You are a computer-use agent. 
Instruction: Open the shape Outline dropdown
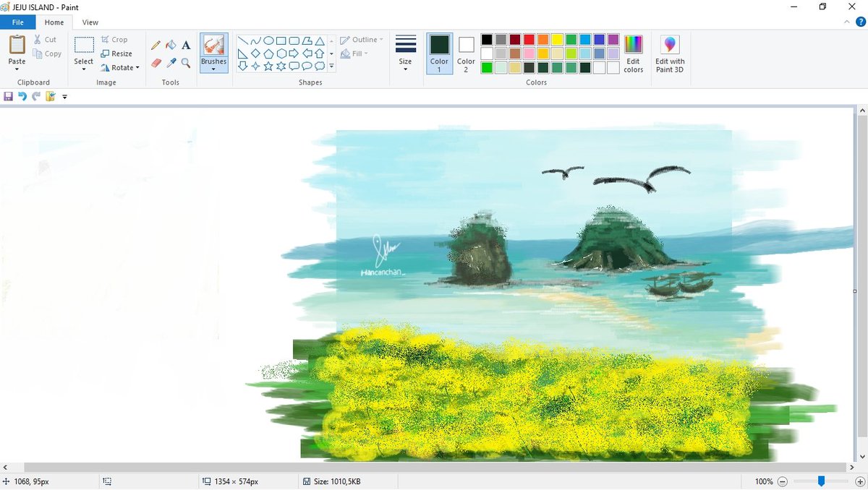click(362, 40)
